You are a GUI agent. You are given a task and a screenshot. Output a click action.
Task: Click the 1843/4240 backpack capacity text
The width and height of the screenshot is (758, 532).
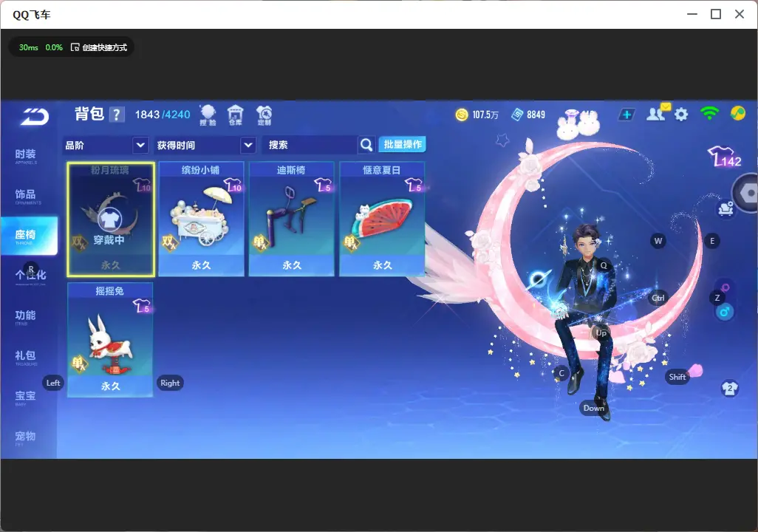(163, 115)
